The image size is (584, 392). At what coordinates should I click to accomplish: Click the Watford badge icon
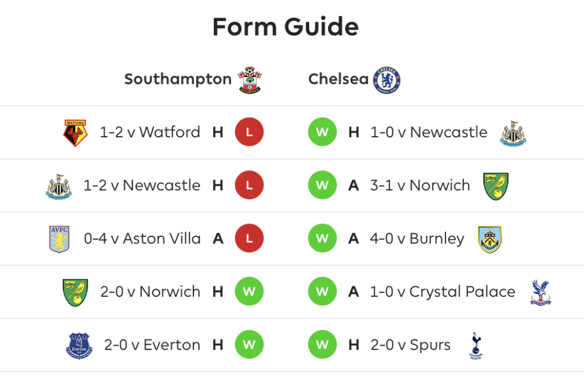pyautogui.click(x=75, y=133)
